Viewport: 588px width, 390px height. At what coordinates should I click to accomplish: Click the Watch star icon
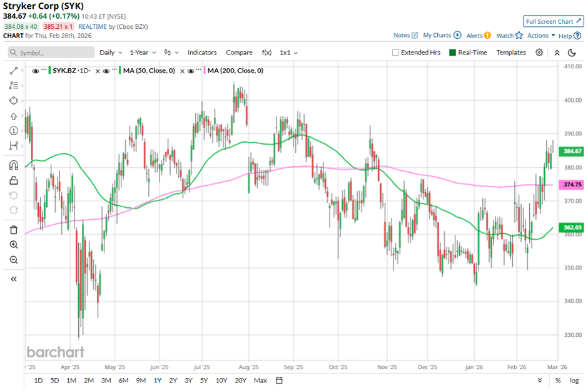(x=519, y=35)
